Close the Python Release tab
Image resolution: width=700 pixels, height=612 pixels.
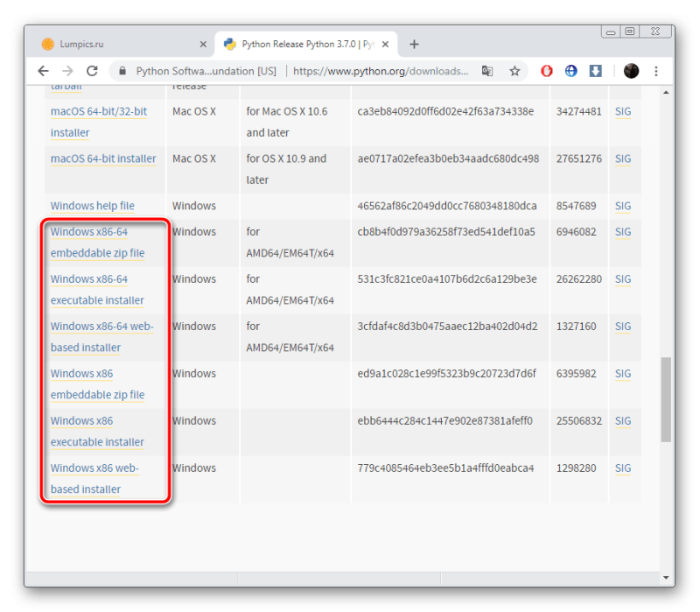click(386, 45)
